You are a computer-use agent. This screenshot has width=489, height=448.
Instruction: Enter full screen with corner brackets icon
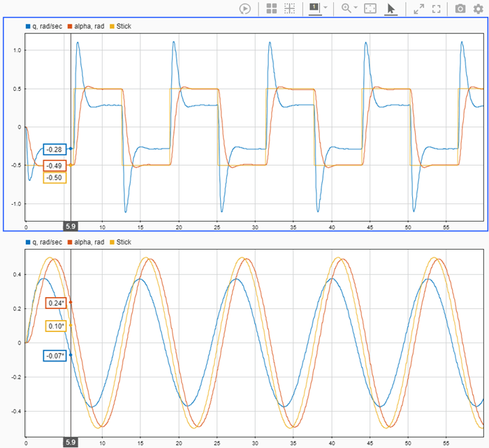[437, 8]
